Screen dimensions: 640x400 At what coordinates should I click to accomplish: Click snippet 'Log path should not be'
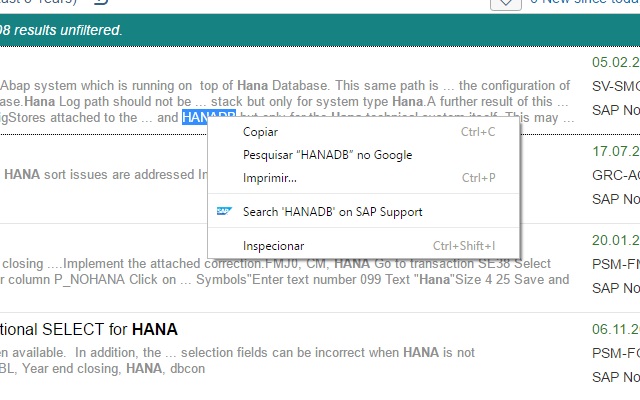(x=125, y=101)
